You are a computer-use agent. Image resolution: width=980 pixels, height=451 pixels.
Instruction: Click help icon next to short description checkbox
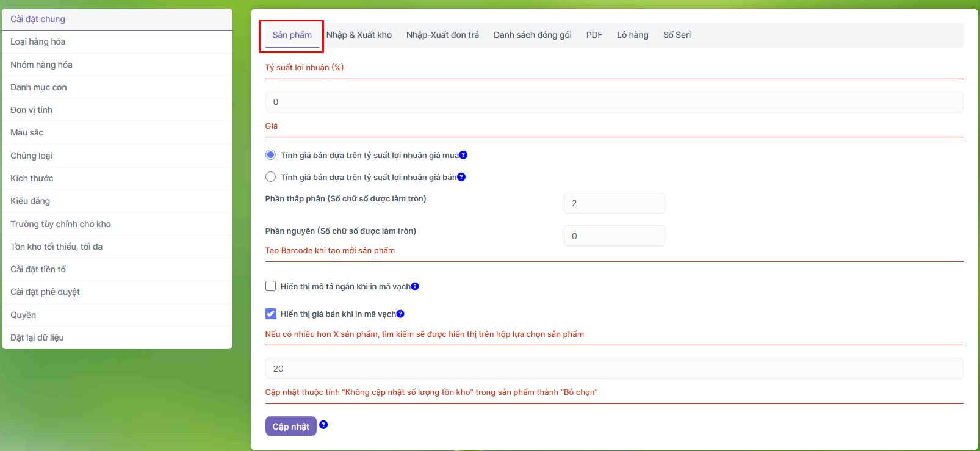pyautogui.click(x=415, y=286)
